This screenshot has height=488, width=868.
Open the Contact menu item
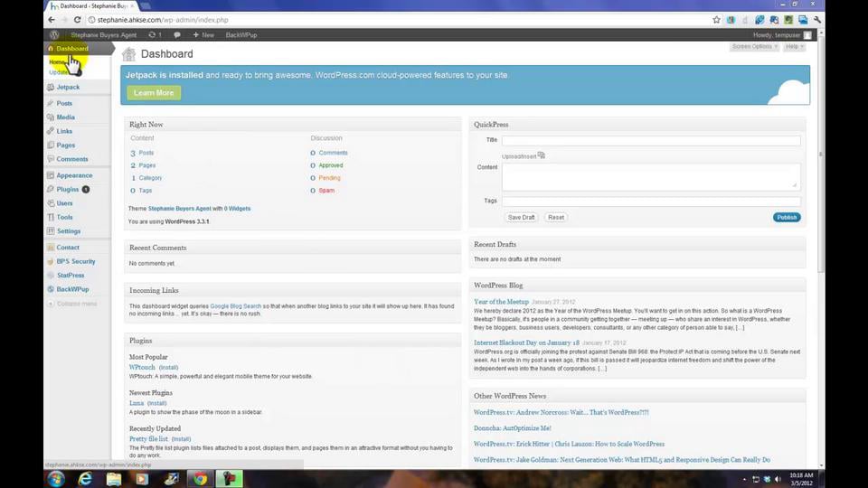coord(68,248)
